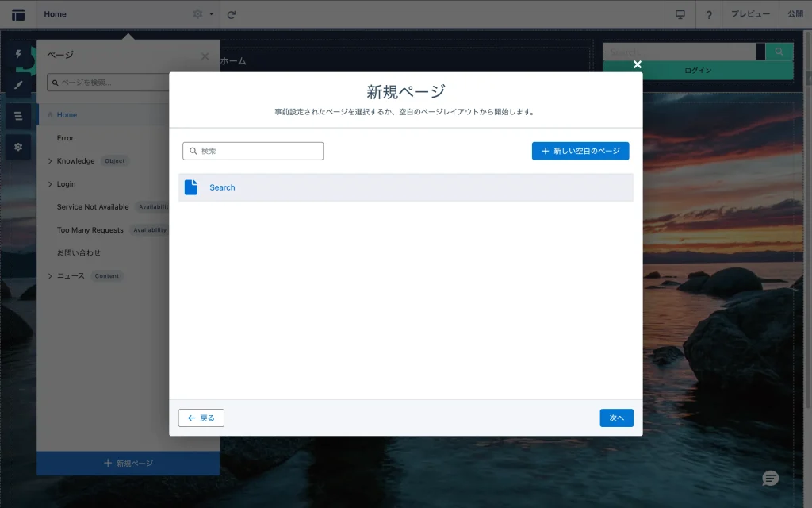
Task: Click the 次へ button
Action: pyautogui.click(x=616, y=418)
